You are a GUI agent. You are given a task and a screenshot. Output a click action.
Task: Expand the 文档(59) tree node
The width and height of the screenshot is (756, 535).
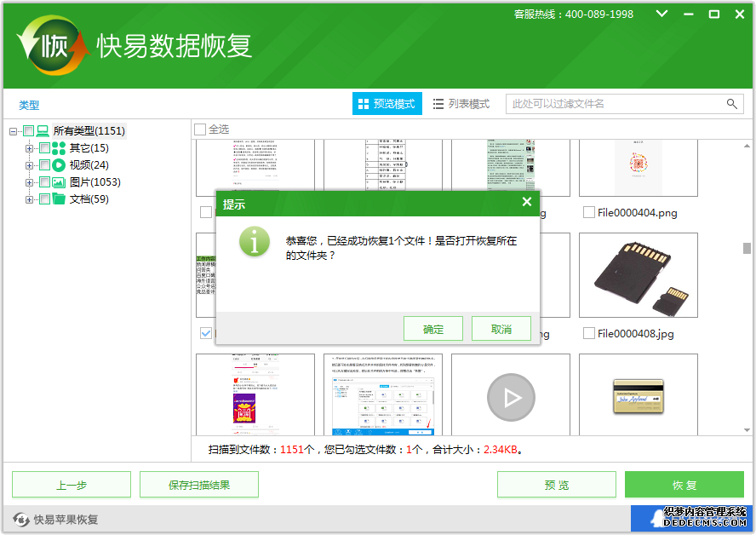[x=29, y=199]
